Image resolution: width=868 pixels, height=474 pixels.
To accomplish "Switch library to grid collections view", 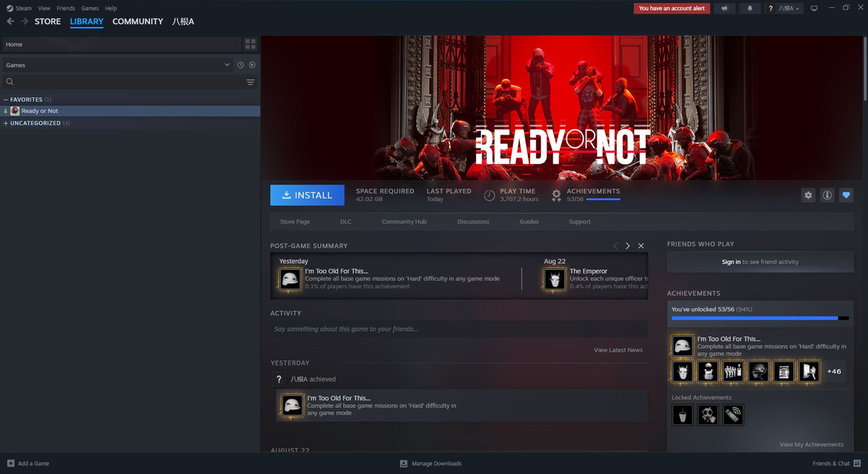I will tap(250, 44).
